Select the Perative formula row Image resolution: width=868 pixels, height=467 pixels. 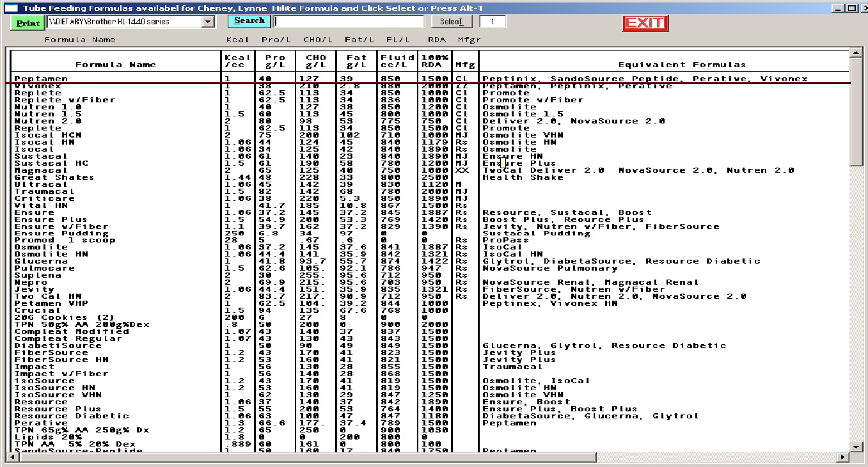tap(429, 423)
